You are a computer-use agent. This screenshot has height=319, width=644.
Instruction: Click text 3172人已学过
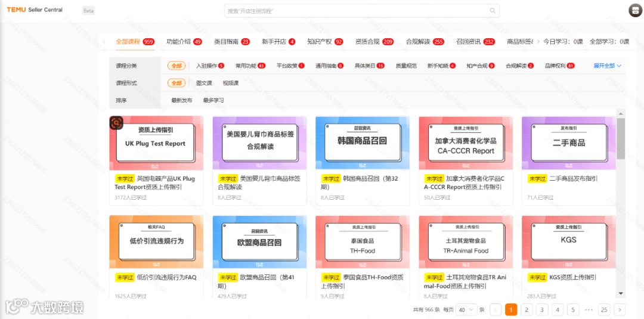click(x=131, y=197)
